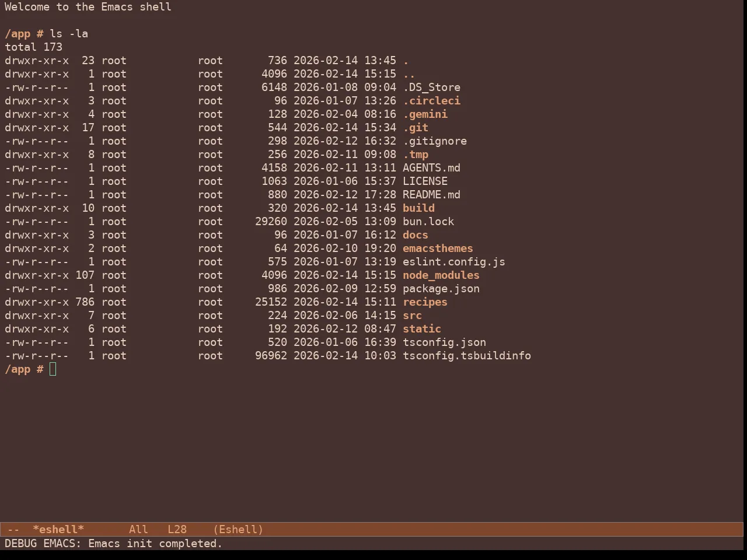Select the package.json file name
The image size is (747, 560).
tap(441, 289)
